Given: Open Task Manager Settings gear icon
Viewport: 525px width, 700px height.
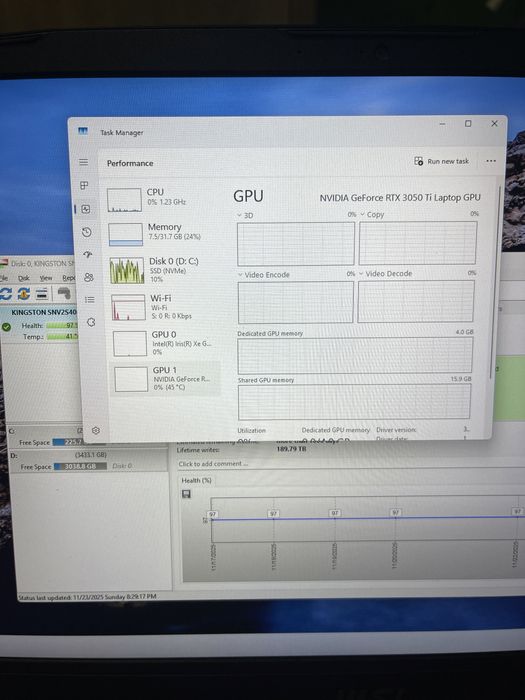Looking at the screenshot, I should tap(96, 430).
